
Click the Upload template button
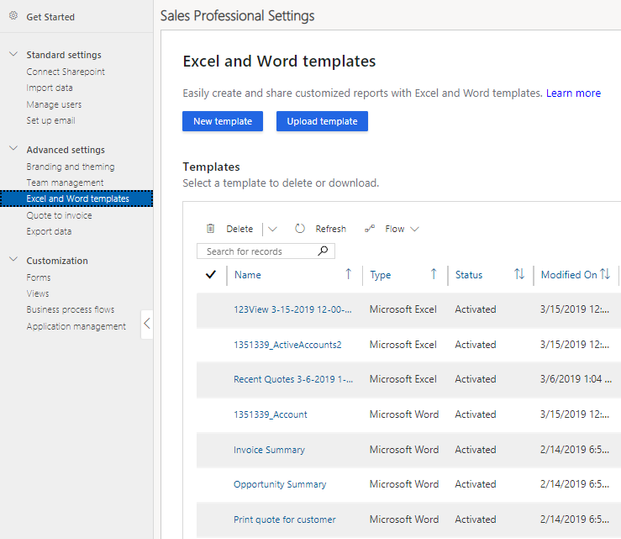click(322, 121)
